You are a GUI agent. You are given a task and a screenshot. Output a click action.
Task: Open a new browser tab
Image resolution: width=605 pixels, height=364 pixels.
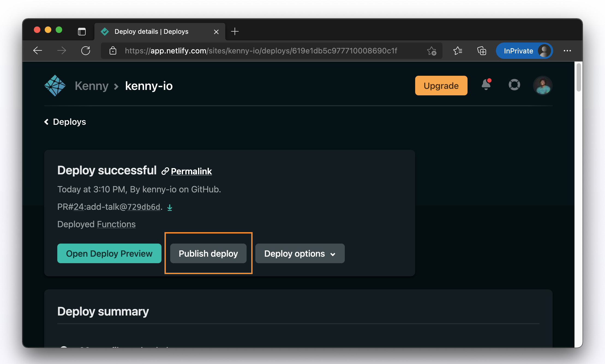pyautogui.click(x=235, y=31)
